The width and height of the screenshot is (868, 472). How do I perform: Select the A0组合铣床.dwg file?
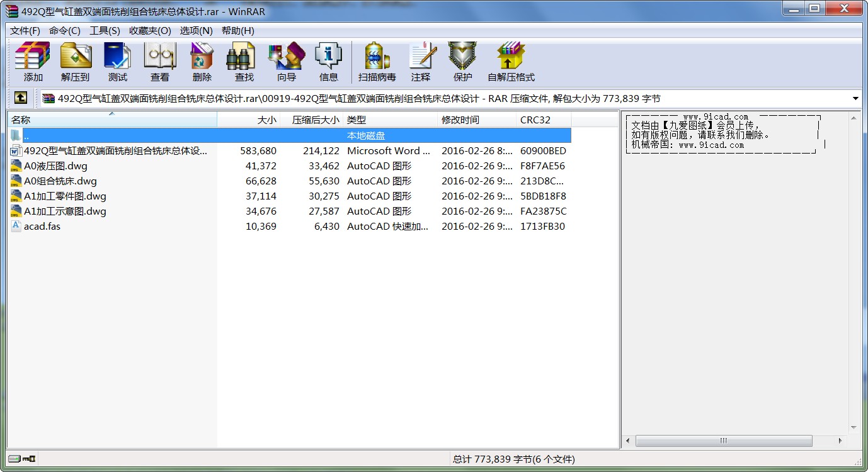point(60,181)
